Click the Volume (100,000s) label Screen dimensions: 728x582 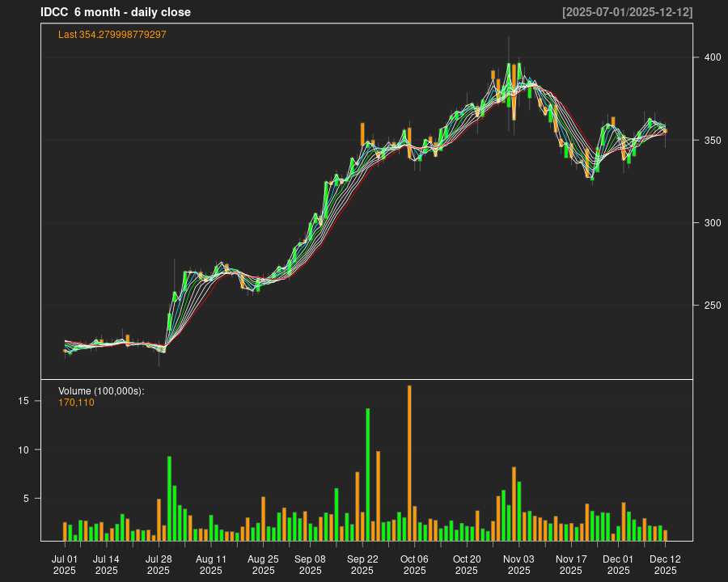tap(101, 391)
